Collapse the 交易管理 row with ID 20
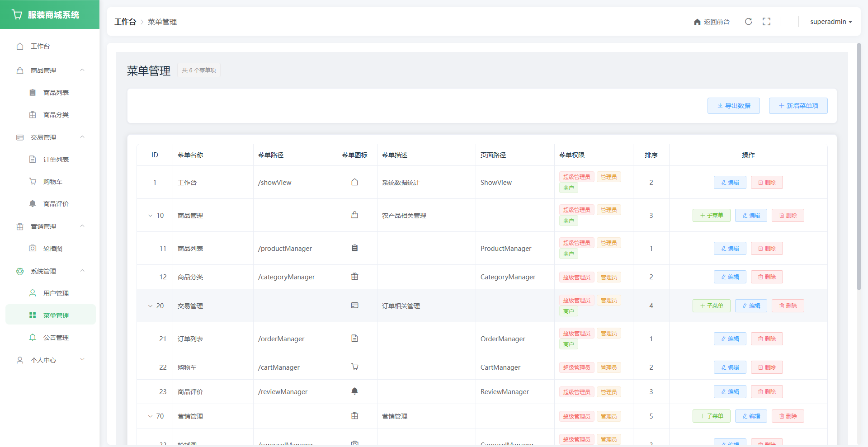868x447 pixels. coord(151,306)
